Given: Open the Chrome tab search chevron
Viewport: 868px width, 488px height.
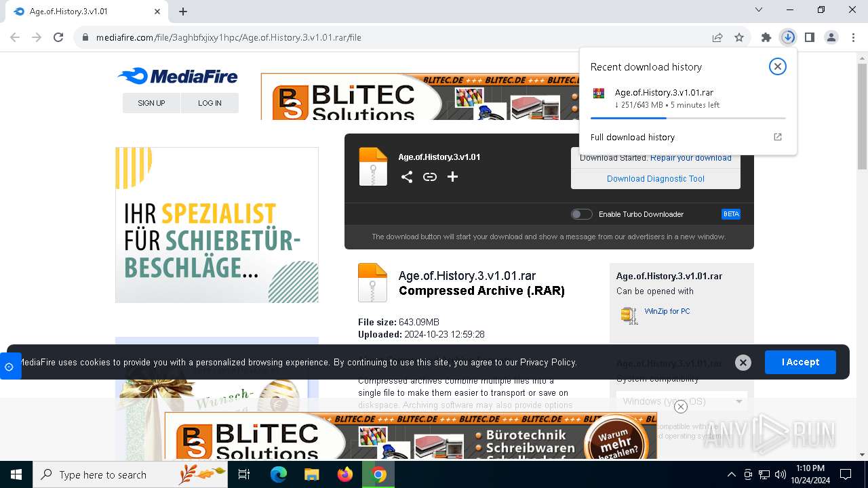Looking at the screenshot, I should pos(759,9).
